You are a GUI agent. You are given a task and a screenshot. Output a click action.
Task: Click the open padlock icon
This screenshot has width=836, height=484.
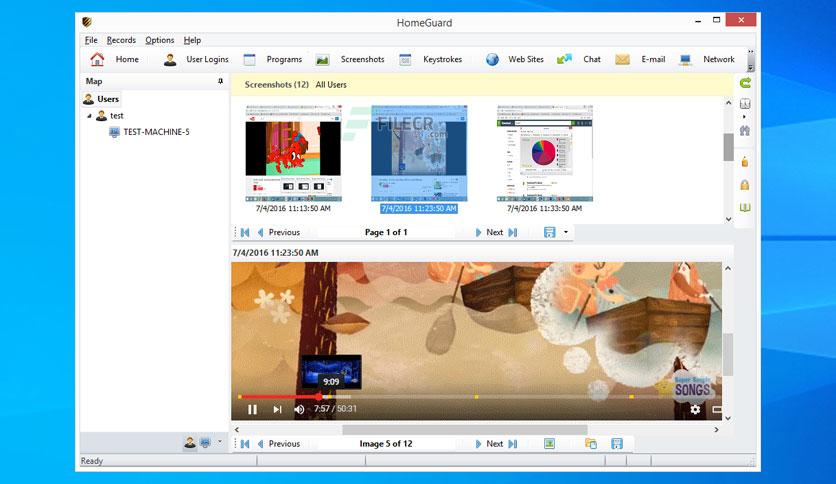coord(745,161)
